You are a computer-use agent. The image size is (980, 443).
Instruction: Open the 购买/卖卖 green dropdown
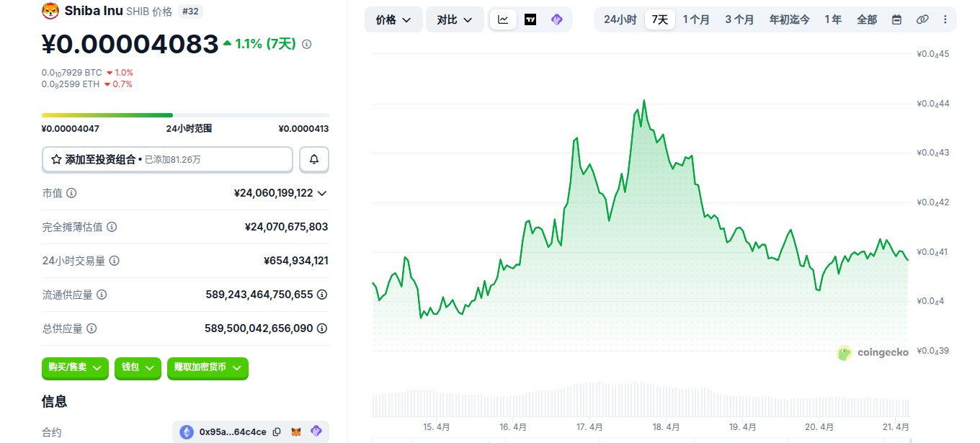tap(76, 367)
